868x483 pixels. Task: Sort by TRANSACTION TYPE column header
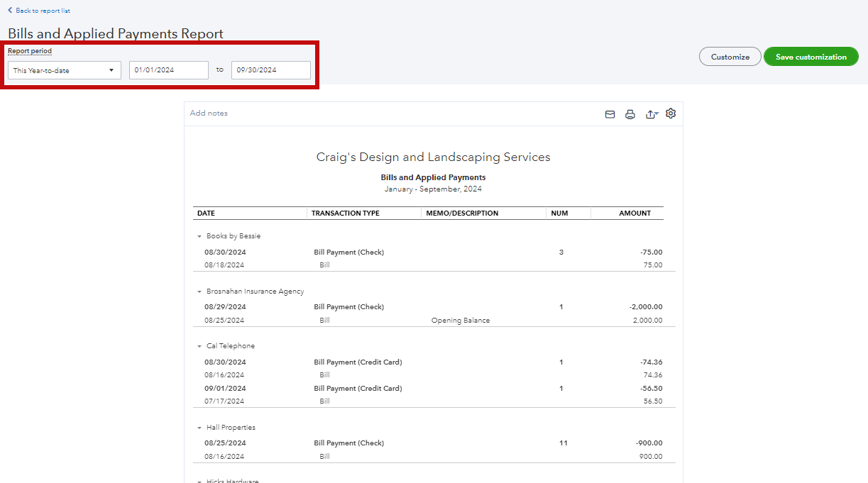tap(346, 213)
